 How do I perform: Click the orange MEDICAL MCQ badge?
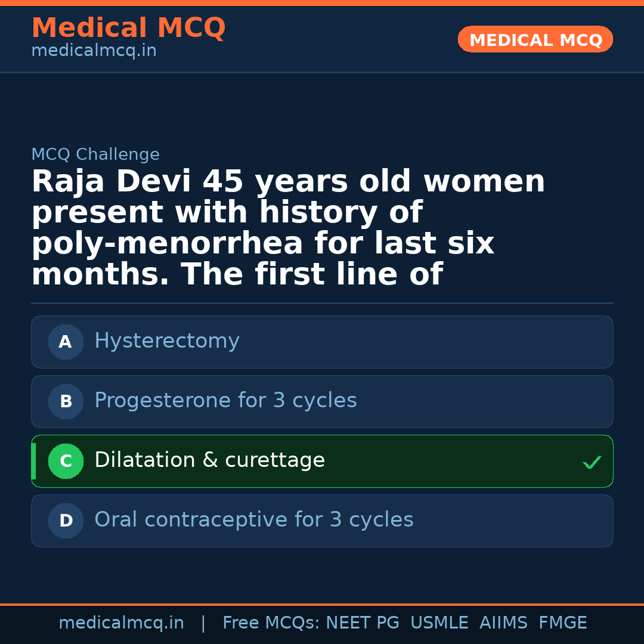[535, 40]
